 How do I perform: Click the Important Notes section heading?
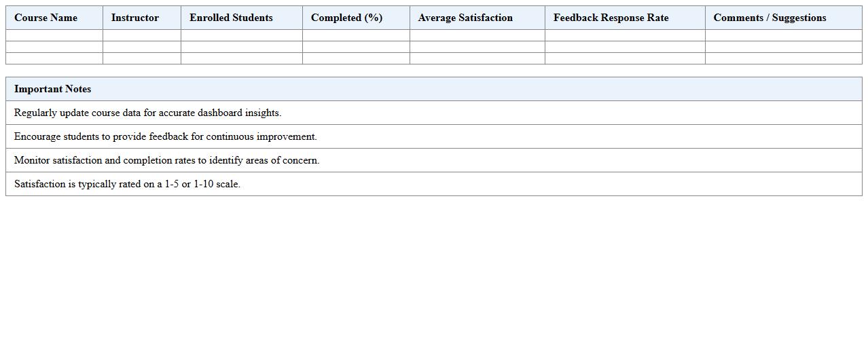pyautogui.click(x=53, y=89)
